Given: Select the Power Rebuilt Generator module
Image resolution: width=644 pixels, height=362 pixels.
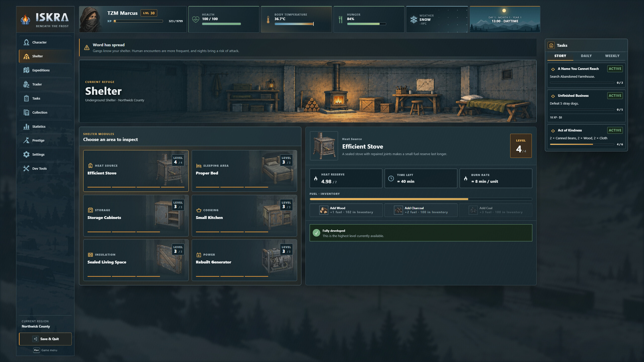Looking at the screenshot, I should click(x=244, y=260).
